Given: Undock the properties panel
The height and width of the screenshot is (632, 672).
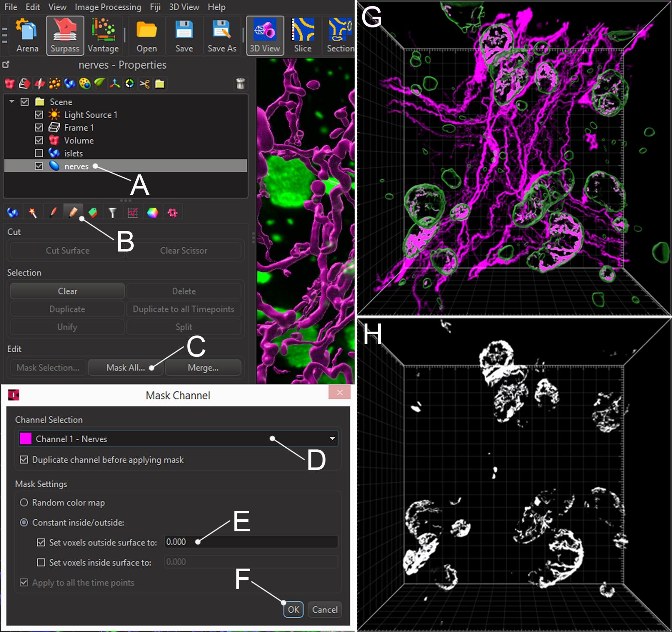Looking at the screenshot, I should point(6,65).
